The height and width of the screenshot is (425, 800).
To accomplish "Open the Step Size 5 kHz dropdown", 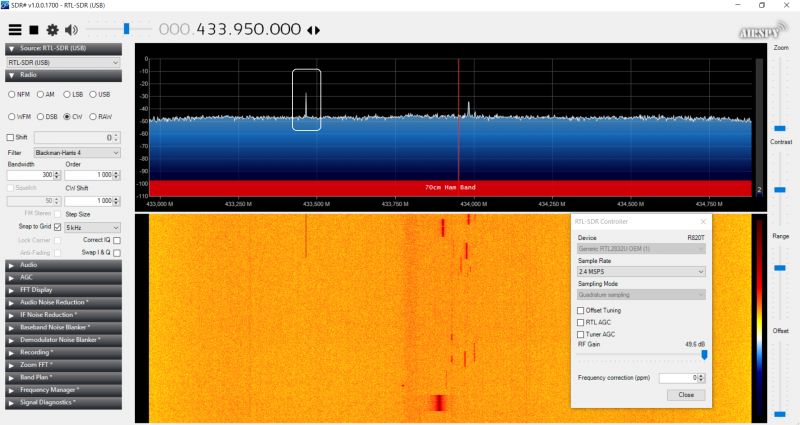I will tap(92, 228).
